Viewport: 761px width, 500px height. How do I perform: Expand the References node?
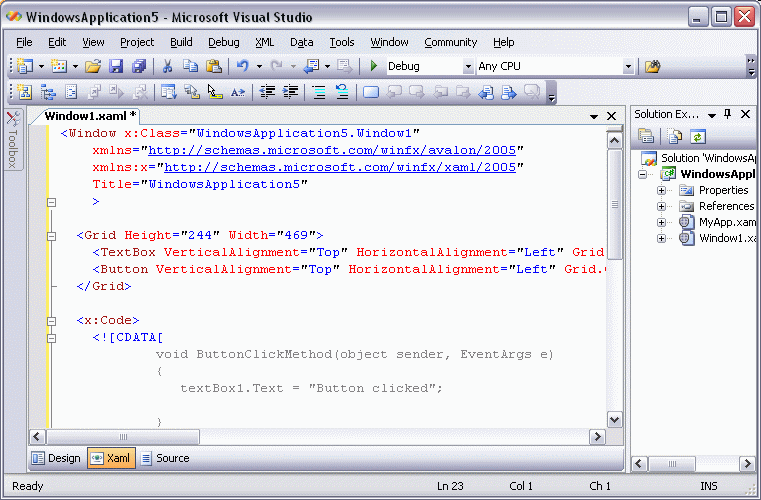[x=662, y=206]
